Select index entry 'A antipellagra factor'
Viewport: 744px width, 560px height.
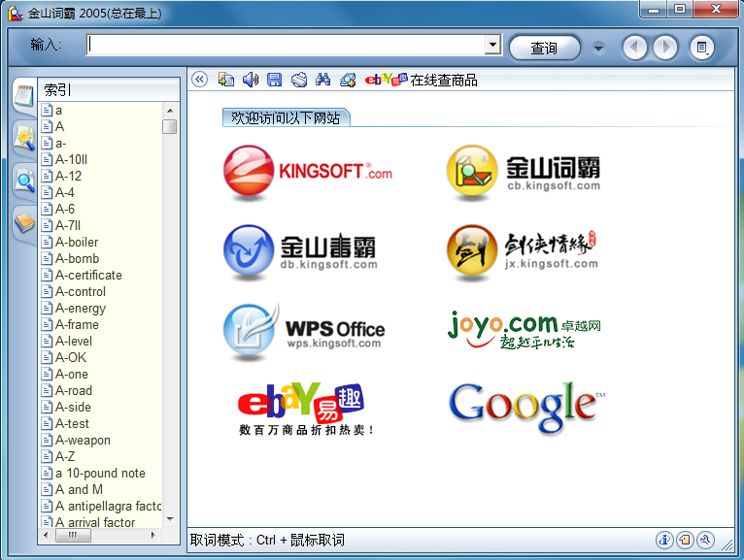pos(102,506)
